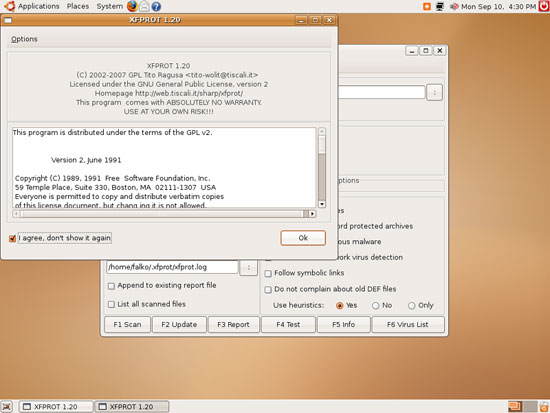
Task: Click the F1 Scan button
Action: point(127,325)
